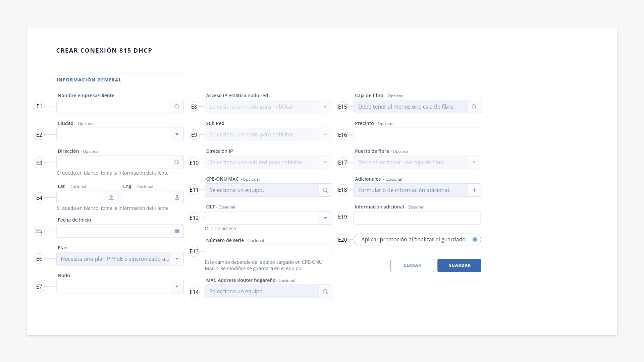644x362 pixels.
Task: Open the Puerto de fibra dropdown
Action: click(474, 162)
